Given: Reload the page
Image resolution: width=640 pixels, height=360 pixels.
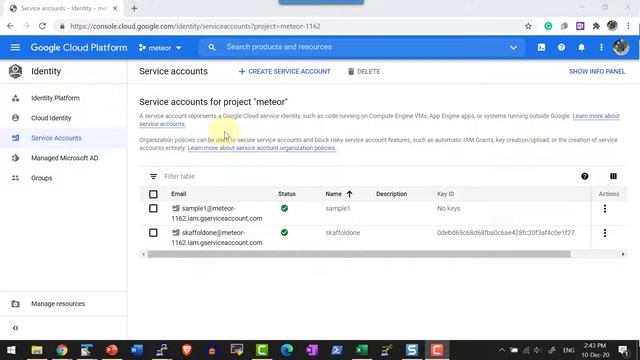Looking at the screenshot, I should click(42, 26).
